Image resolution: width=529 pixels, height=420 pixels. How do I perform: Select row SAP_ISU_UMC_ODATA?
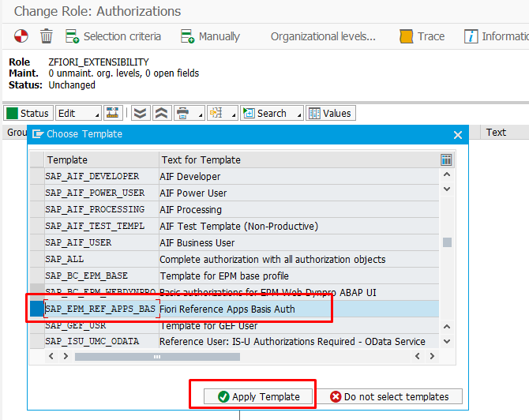234,341
